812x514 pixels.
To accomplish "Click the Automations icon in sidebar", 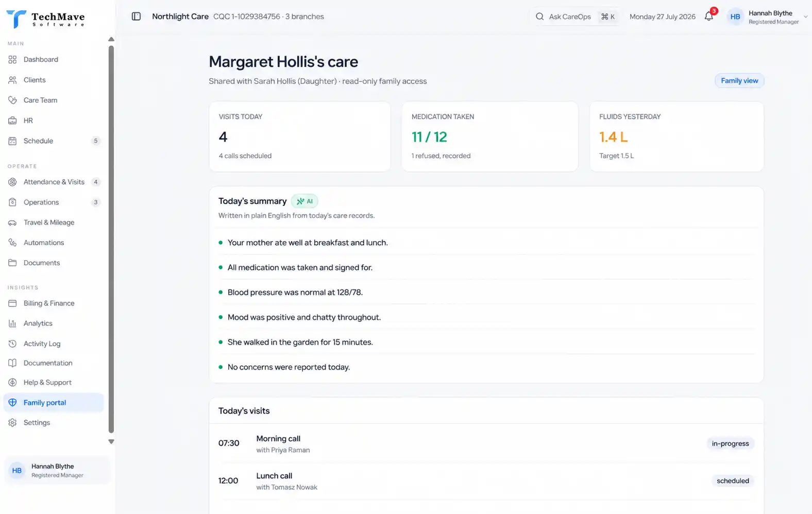I will 12,243.
